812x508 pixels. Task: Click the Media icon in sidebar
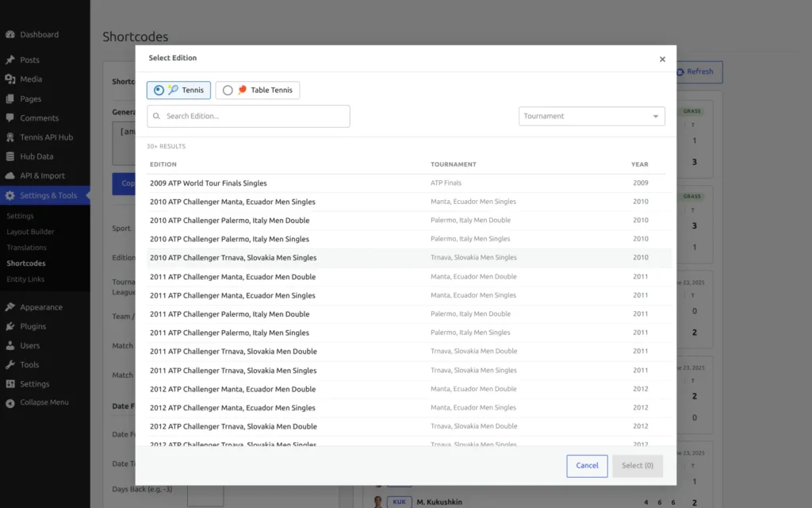(x=10, y=79)
